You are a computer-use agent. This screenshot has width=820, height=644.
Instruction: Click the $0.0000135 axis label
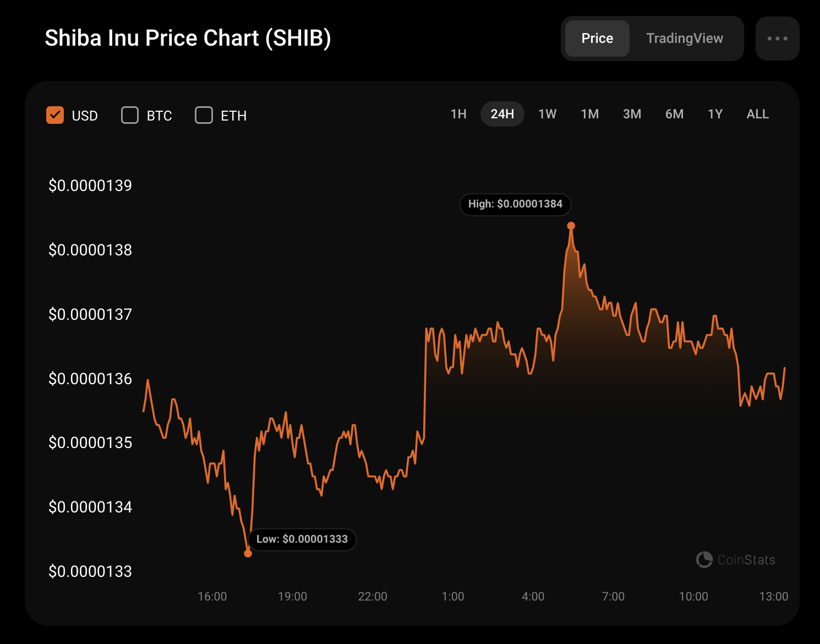click(x=90, y=443)
